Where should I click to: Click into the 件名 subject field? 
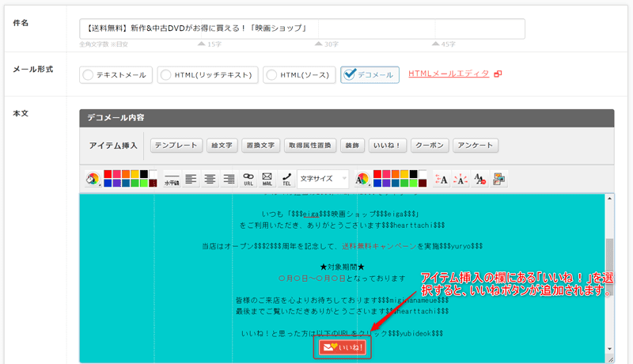point(301,28)
